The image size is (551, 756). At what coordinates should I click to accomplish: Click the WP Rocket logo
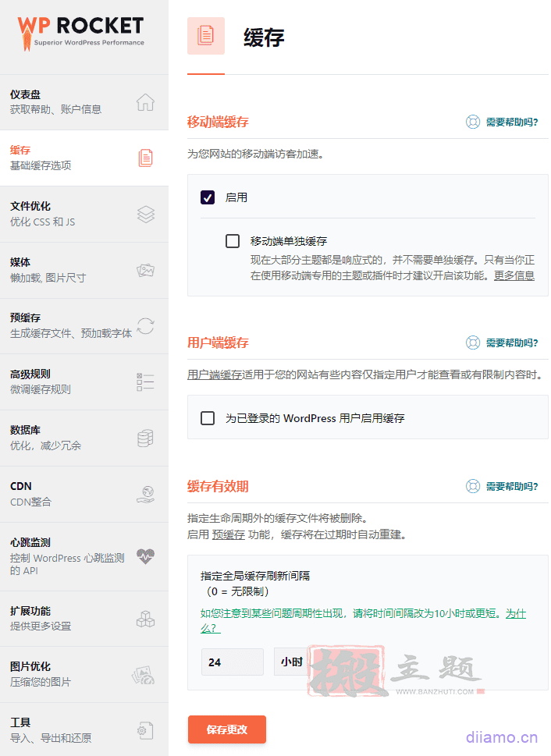coord(80,33)
